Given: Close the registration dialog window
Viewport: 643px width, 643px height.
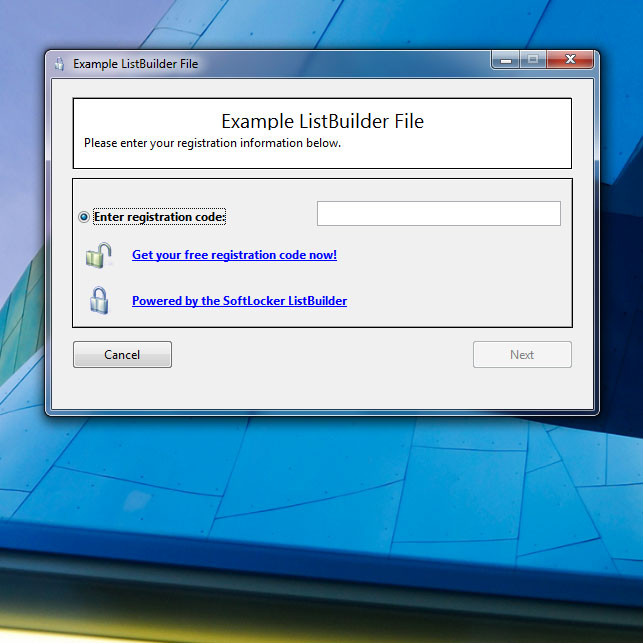Looking at the screenshot, I should point(571,60).
